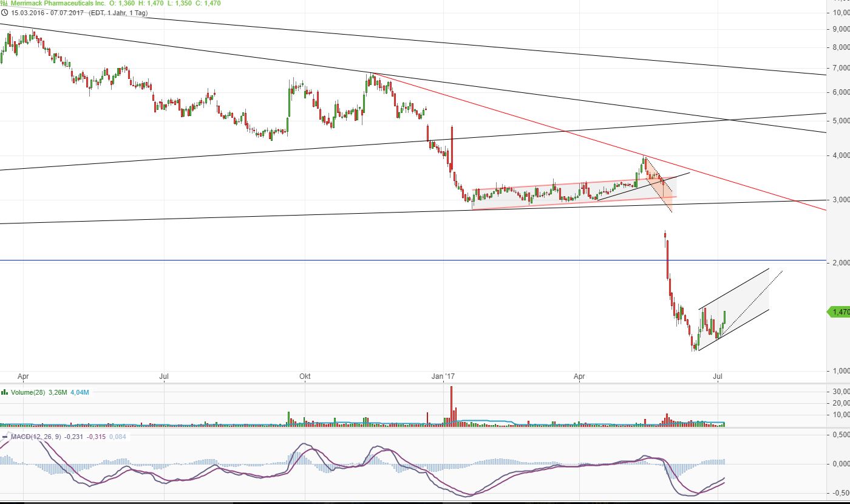Click the Jul label on the far right

[718, 377]
